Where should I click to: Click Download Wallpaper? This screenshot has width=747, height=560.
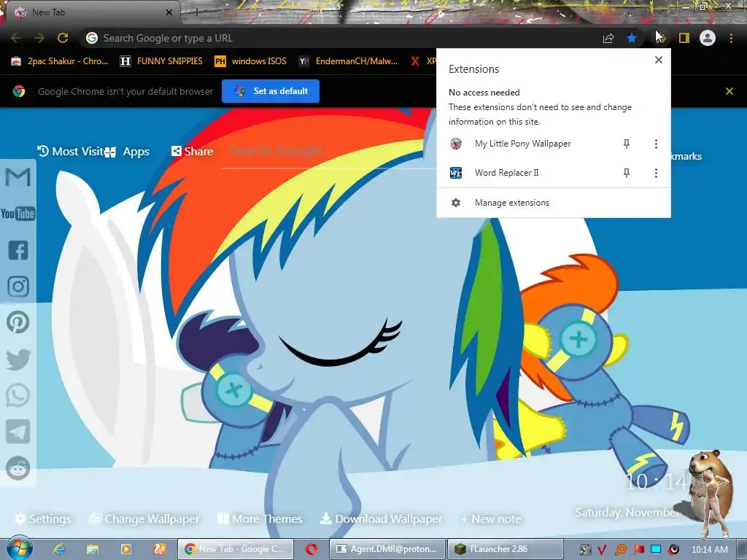381,518
